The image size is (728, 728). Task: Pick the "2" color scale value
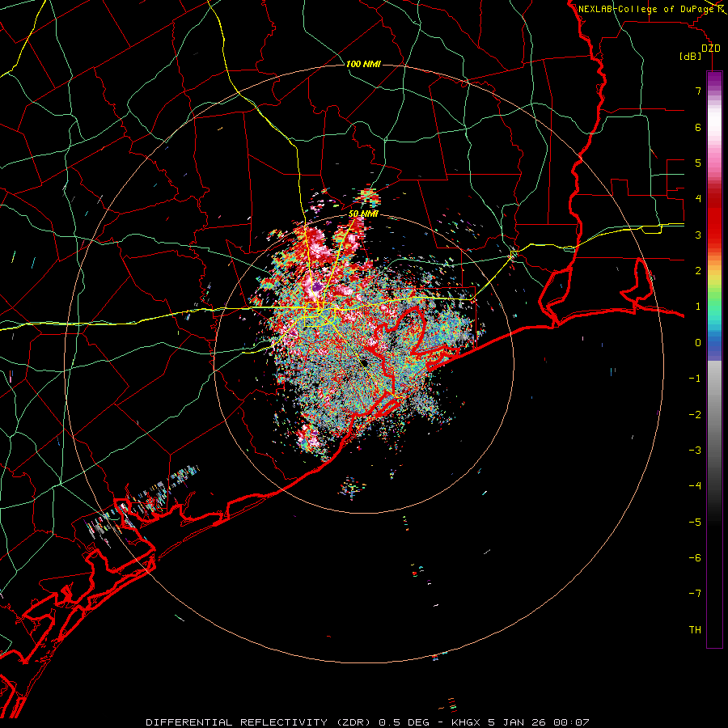tap(698, 271)
